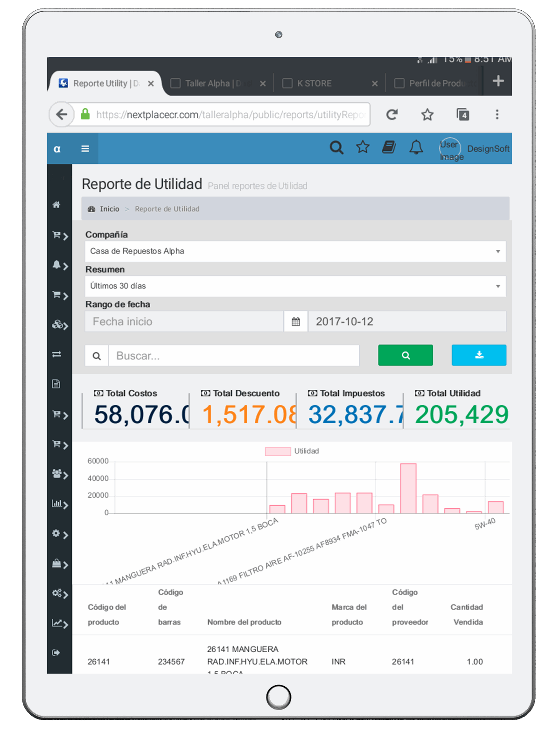
Task: Click the Código del producto header
Action: [x=107, y=614]
